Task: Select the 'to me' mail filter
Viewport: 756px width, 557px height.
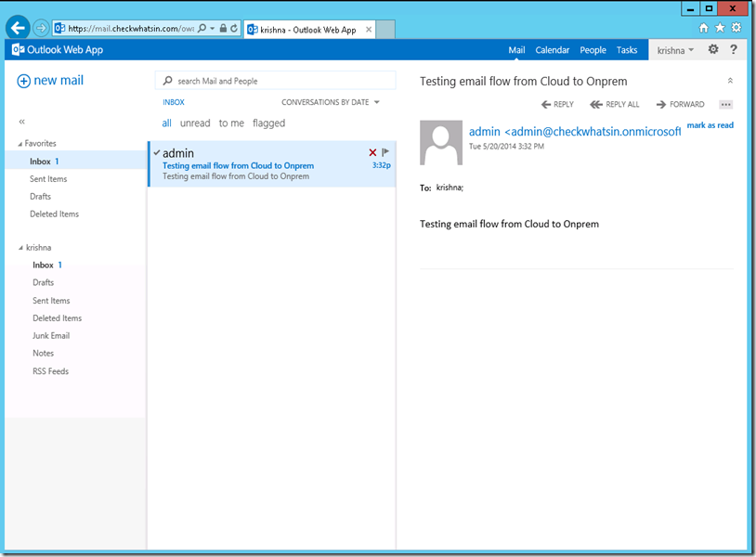Action: pos(231,123)
